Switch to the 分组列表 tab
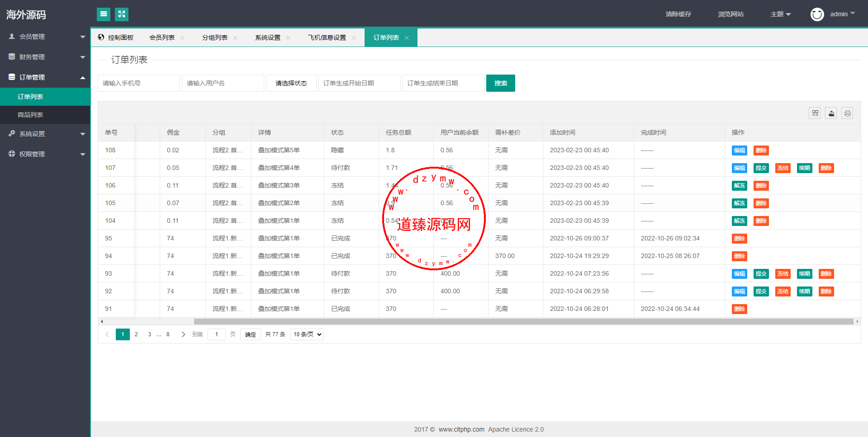 coord(215,38)
